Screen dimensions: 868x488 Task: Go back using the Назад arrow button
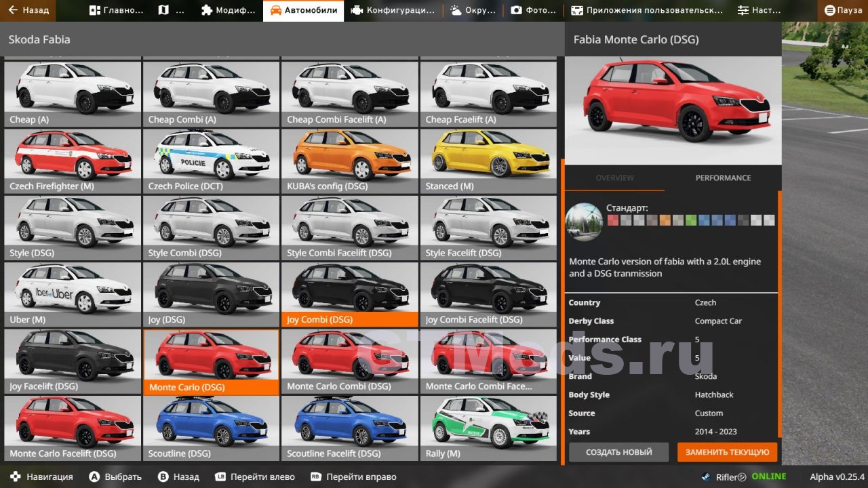coord(28,10)
